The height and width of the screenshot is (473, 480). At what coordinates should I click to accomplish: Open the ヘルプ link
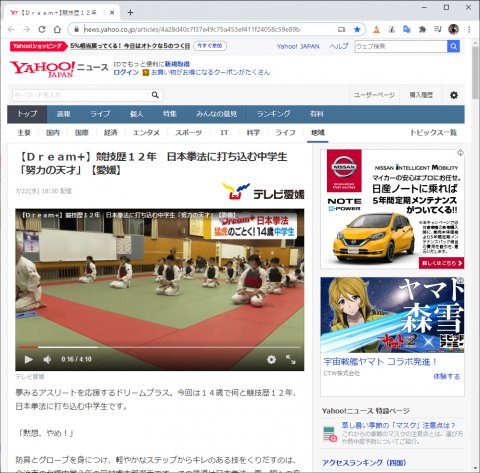339,46
